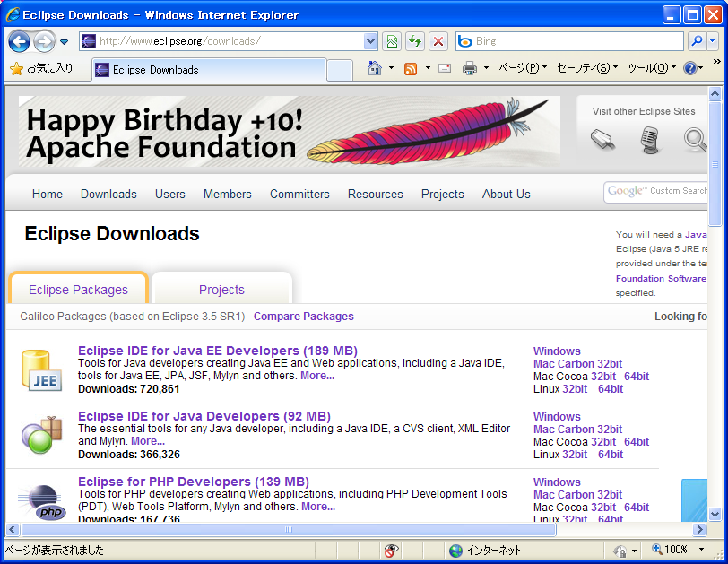Click the first icon under Visit other Eclipse Sites
This screenshot has height=564, width=728.
[x=603, y=140]
